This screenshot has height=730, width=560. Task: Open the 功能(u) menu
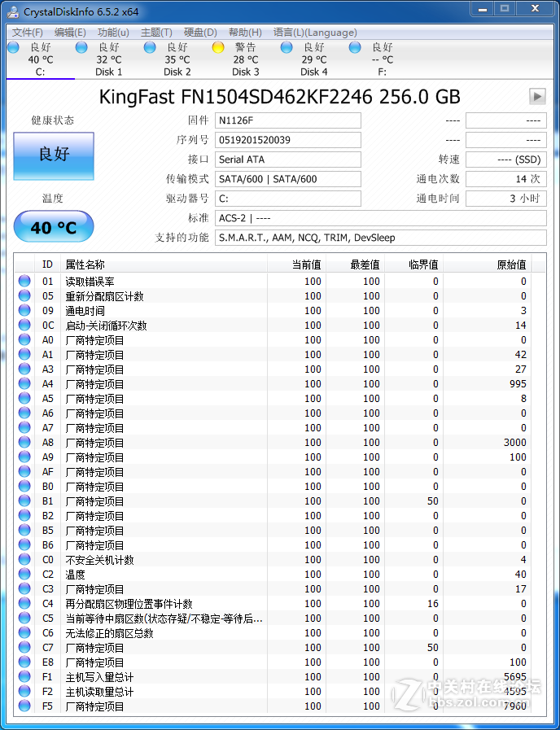(114, 33)
